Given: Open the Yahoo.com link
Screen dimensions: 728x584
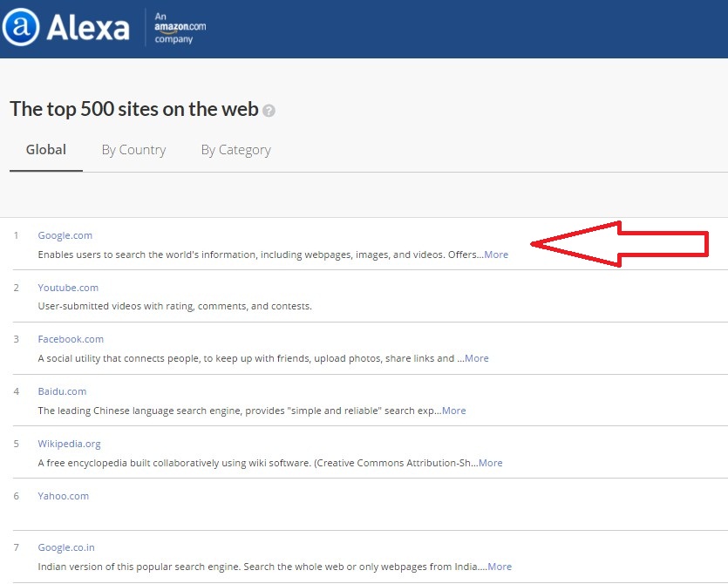Looking at the screenshot, I should 63,496.
